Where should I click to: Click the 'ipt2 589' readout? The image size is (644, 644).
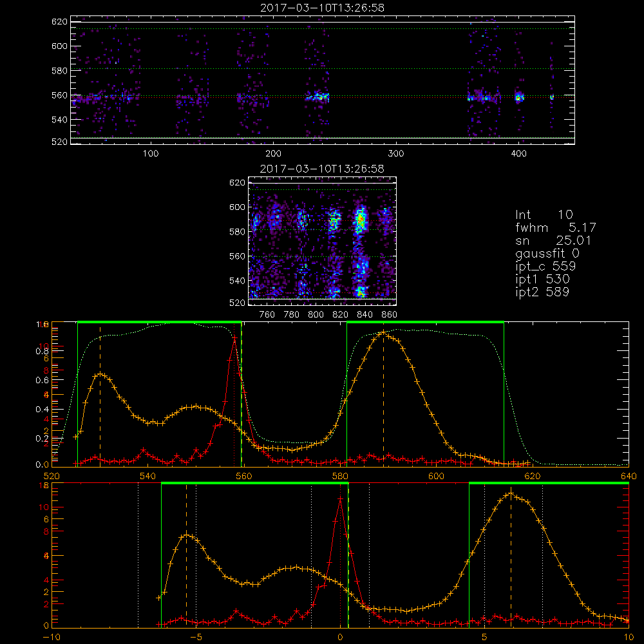tap(542, 292)
